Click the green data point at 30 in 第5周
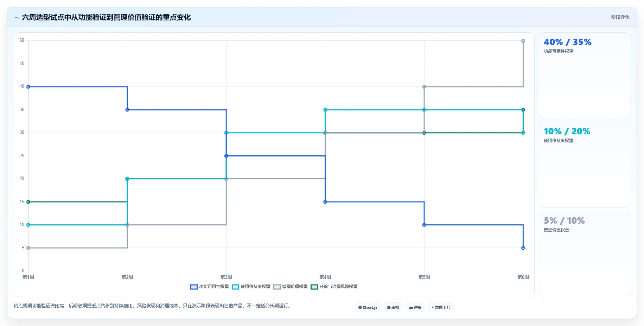The image size is (644, 326). (424, 133)
